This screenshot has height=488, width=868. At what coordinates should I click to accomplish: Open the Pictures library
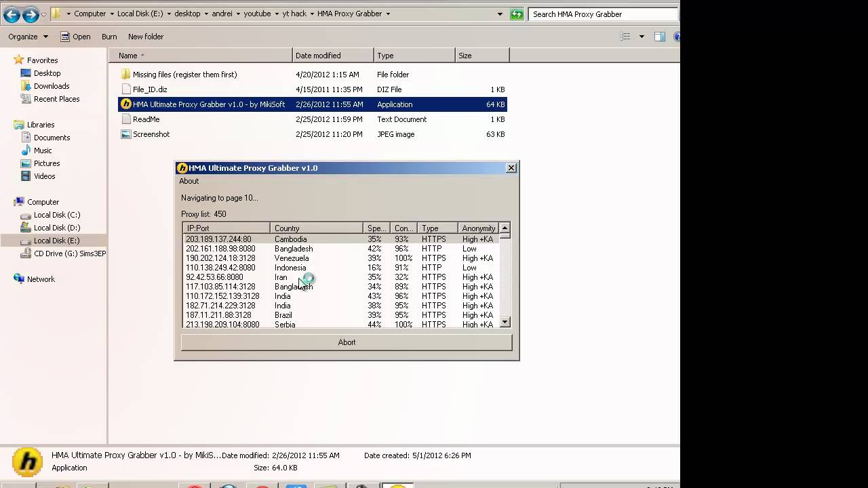[x=47, y=163]
